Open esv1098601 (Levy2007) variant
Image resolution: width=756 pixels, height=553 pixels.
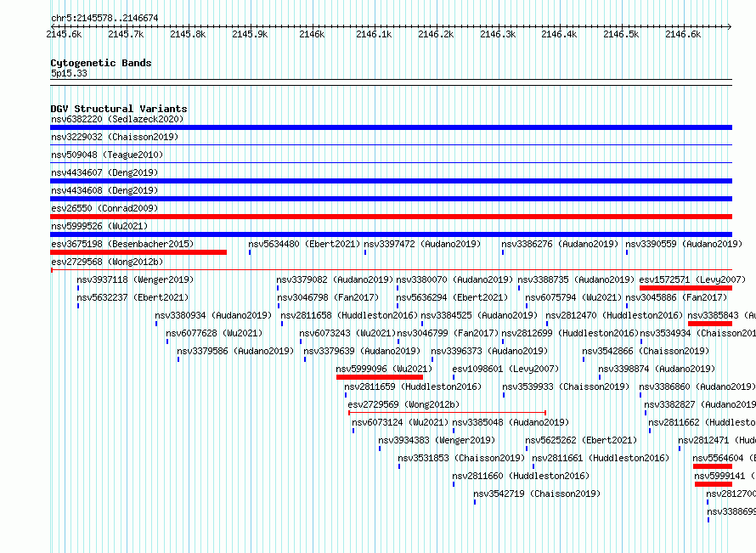coord(505,369)
